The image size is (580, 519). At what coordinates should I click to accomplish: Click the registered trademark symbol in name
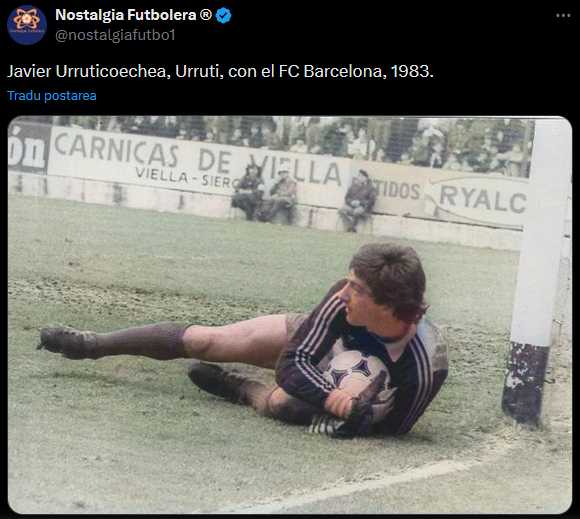205,15
